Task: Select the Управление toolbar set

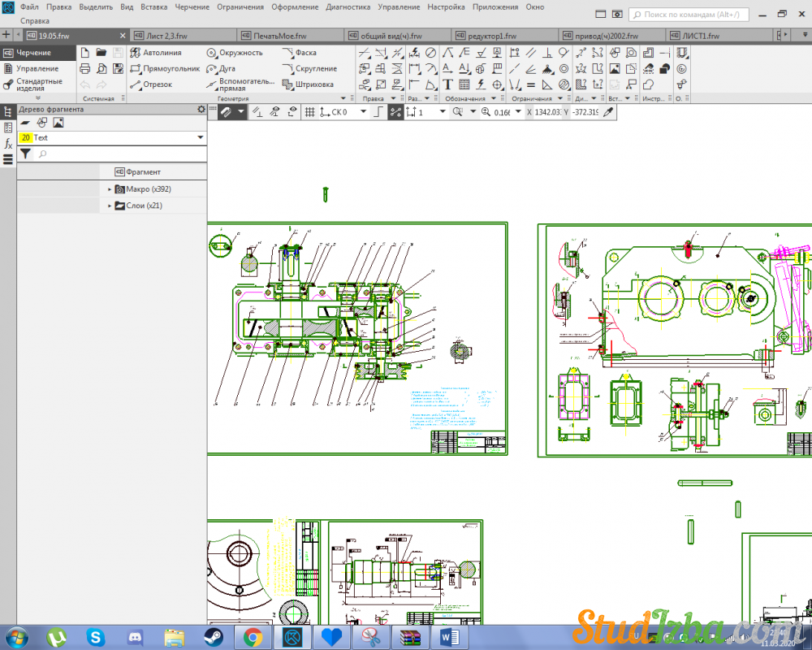Action: [37, 68]
